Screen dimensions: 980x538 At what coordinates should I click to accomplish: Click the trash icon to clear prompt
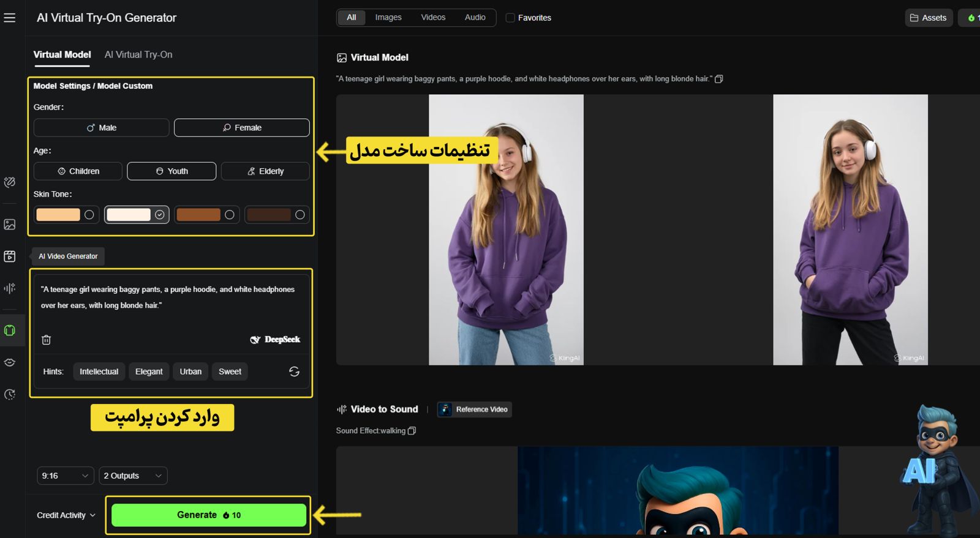click(46, 340)
